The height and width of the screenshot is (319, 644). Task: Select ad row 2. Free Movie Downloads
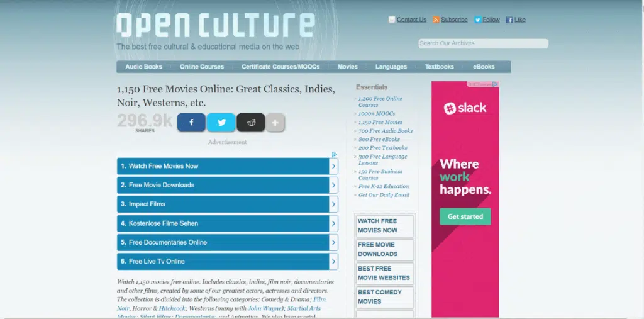tap(227, 185)
